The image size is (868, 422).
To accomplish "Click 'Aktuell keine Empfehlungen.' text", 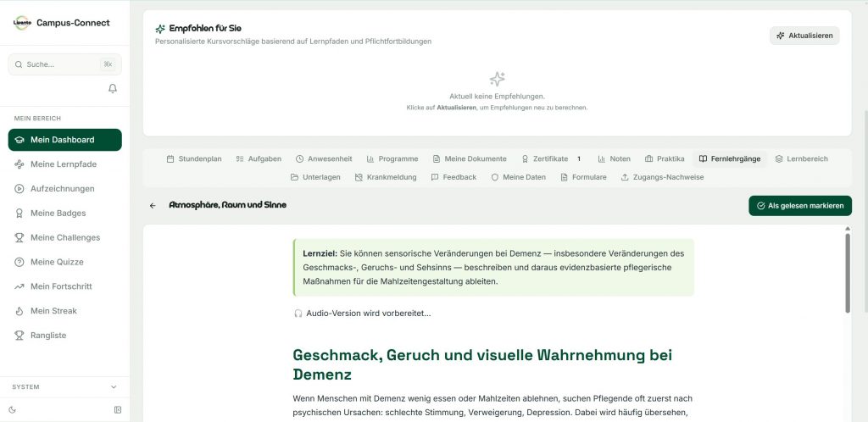I will tap(497, 97).
